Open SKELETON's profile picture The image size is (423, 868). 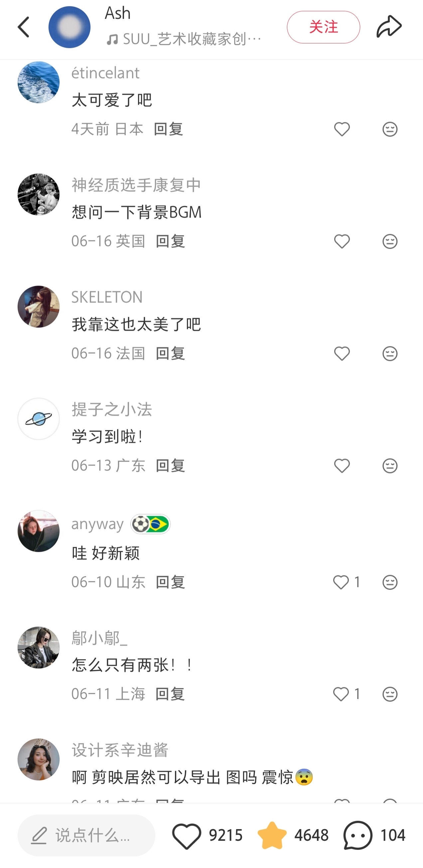point(39,306)
